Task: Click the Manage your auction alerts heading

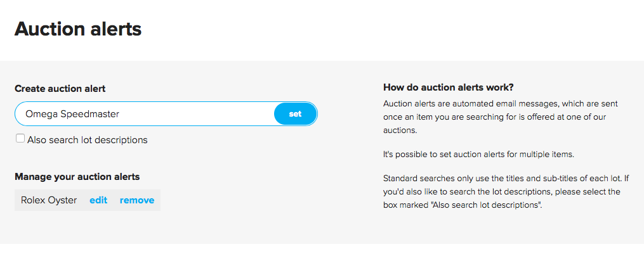Action: click(x=77, y=177)
